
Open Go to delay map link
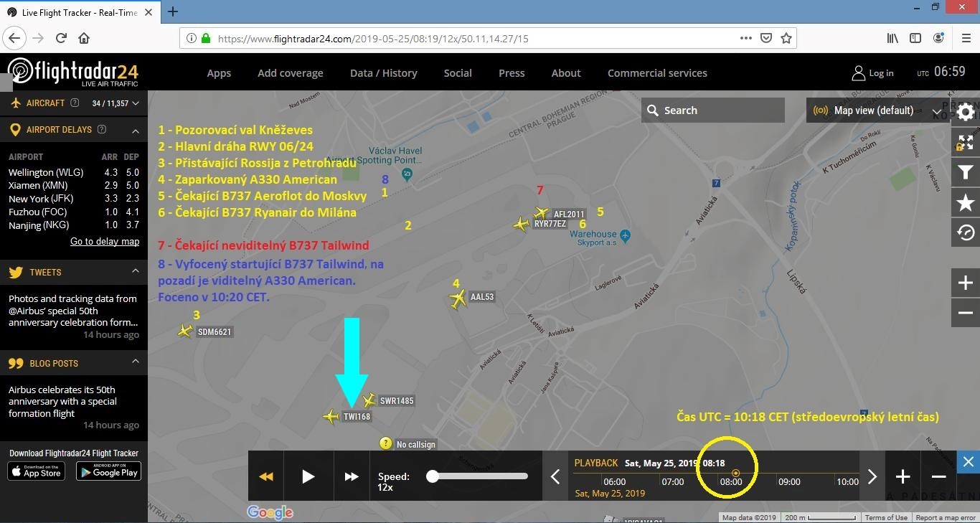[105, 241]
